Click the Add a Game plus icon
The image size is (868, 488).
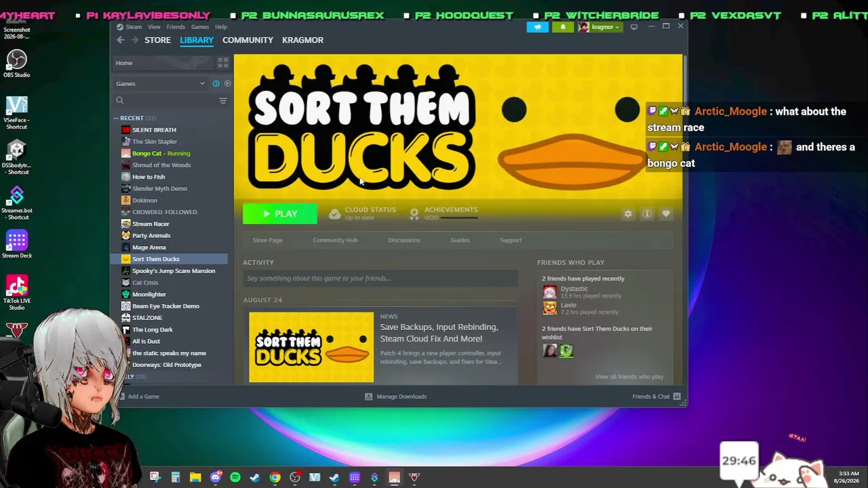pos(122,396)
